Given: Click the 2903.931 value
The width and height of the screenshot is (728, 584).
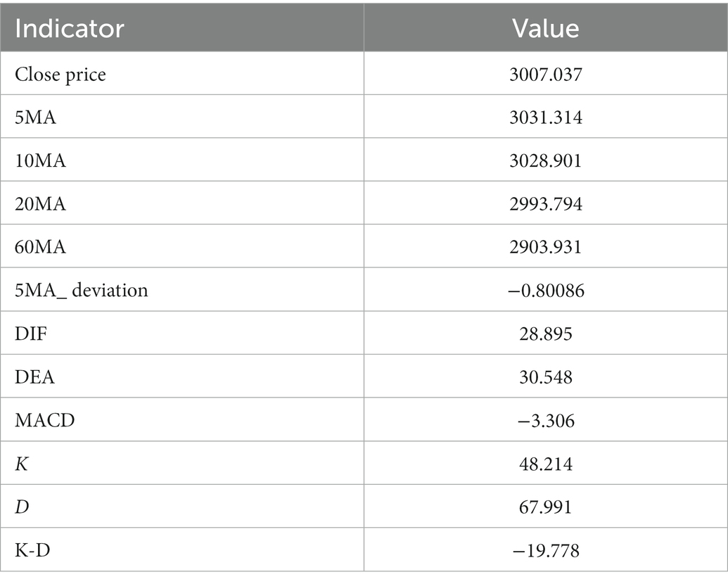Looking at the screenshot, I should [x=546, y=246].
